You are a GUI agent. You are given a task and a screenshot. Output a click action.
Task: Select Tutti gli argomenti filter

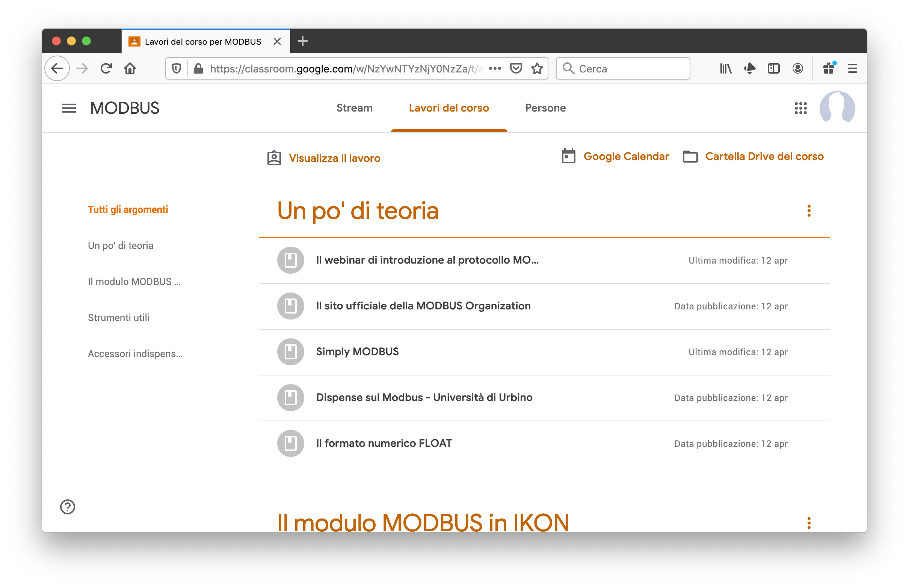(128, 210)
